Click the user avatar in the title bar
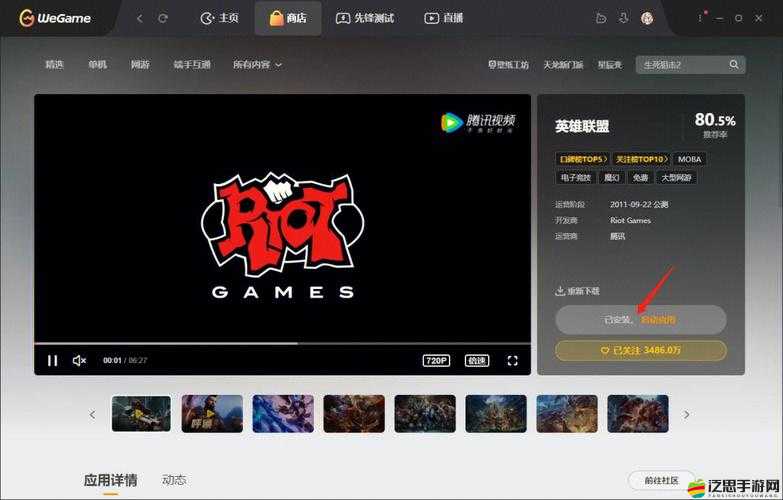Viewport: 783px width, 500px height. pyautogui.click(x=647, y=18)
